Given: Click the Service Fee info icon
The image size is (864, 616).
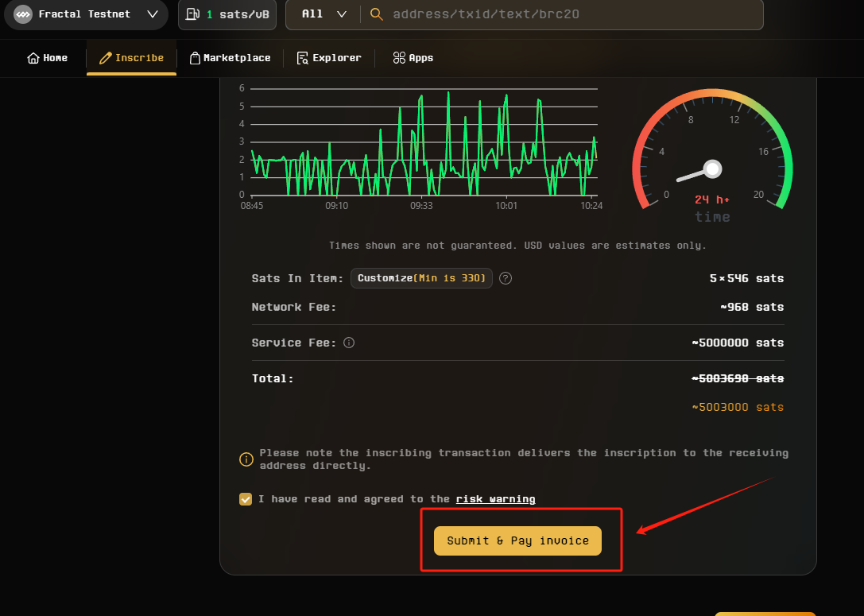Looking at the screenshot, I should pos(348,343).
